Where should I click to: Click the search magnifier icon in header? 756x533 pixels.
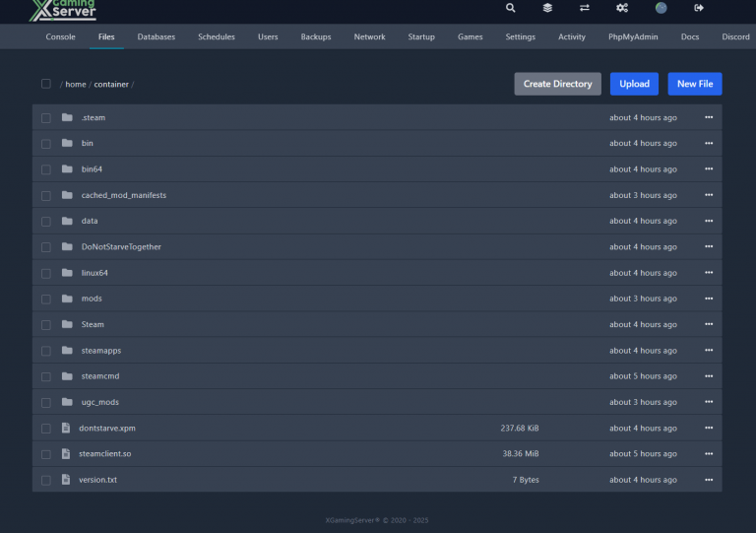point(510,8)
